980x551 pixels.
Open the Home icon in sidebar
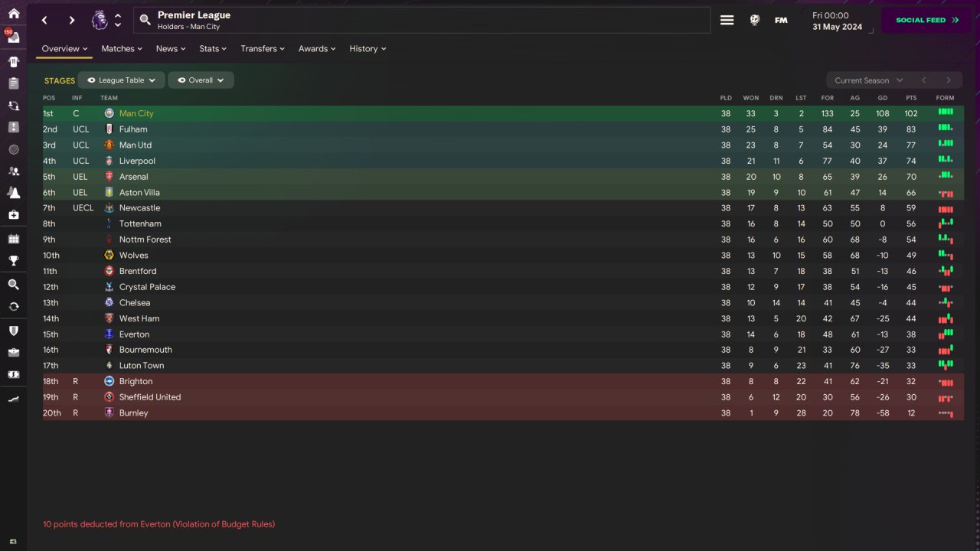click(x=14, y=14)
